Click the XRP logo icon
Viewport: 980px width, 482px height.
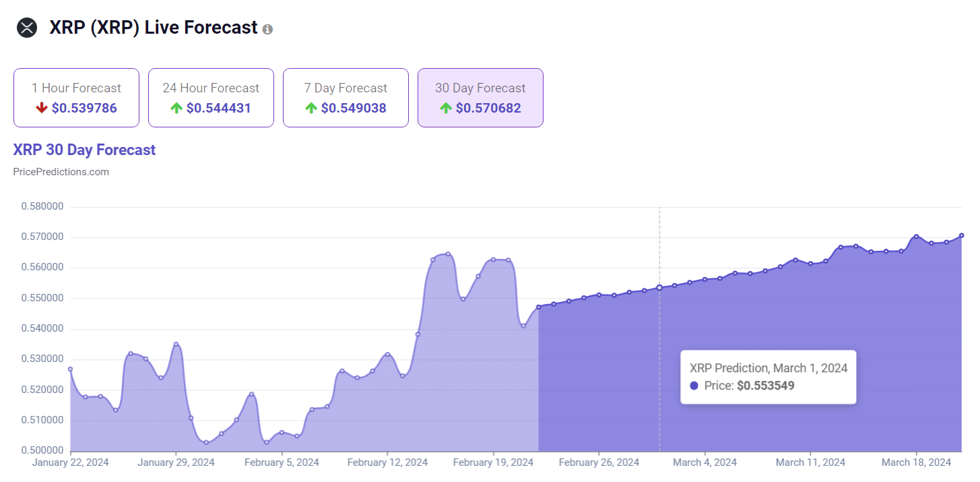(27, 28)
